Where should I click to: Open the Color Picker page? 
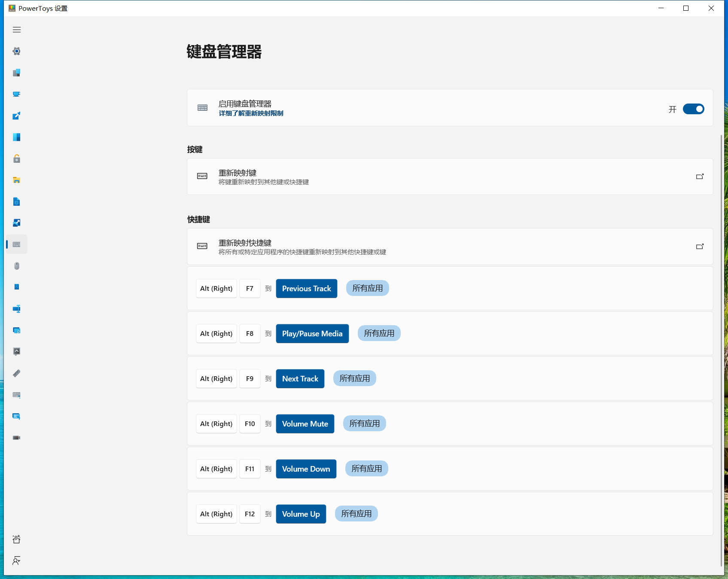[17, 116]
